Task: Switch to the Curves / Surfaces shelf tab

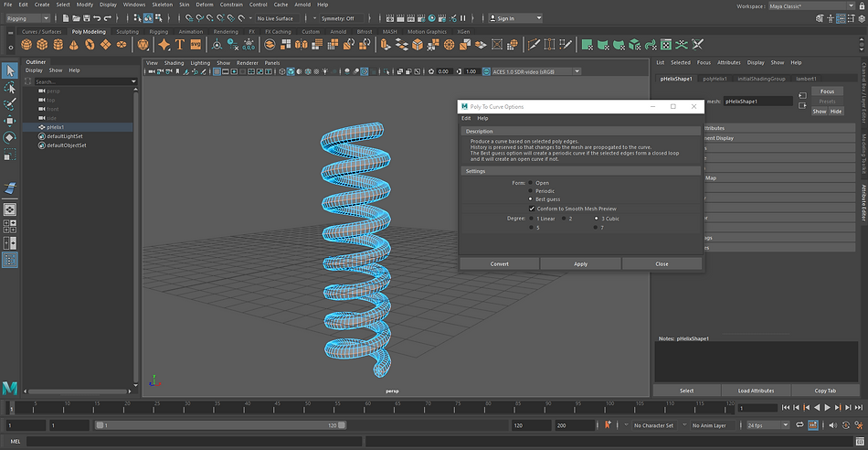Action: tap(41, 32)
